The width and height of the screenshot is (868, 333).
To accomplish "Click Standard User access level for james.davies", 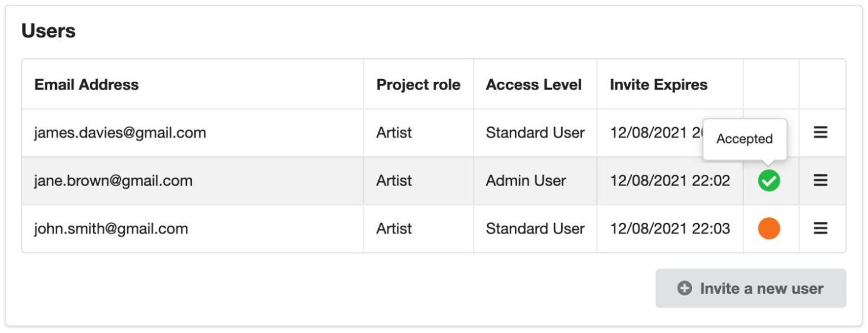I will (x=535, y=133).
